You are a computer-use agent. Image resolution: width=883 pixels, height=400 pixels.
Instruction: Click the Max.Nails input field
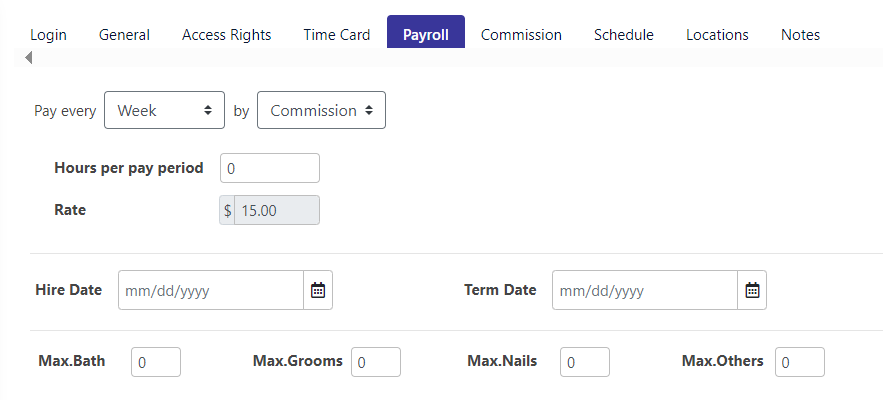585,362
